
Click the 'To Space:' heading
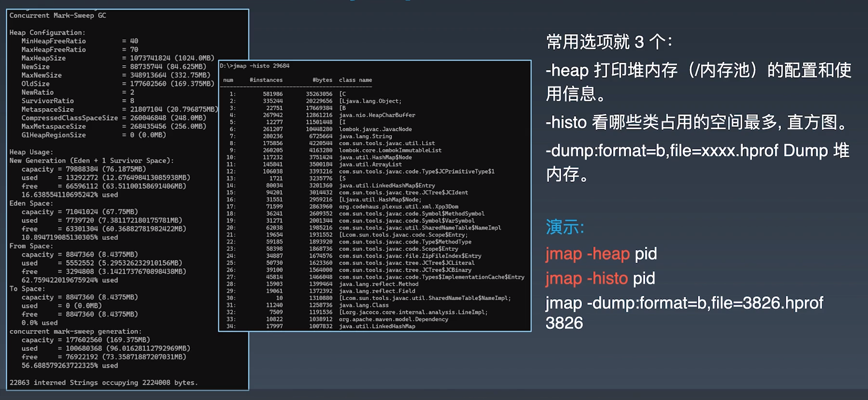pyautogui.click(x=27, y=289)
